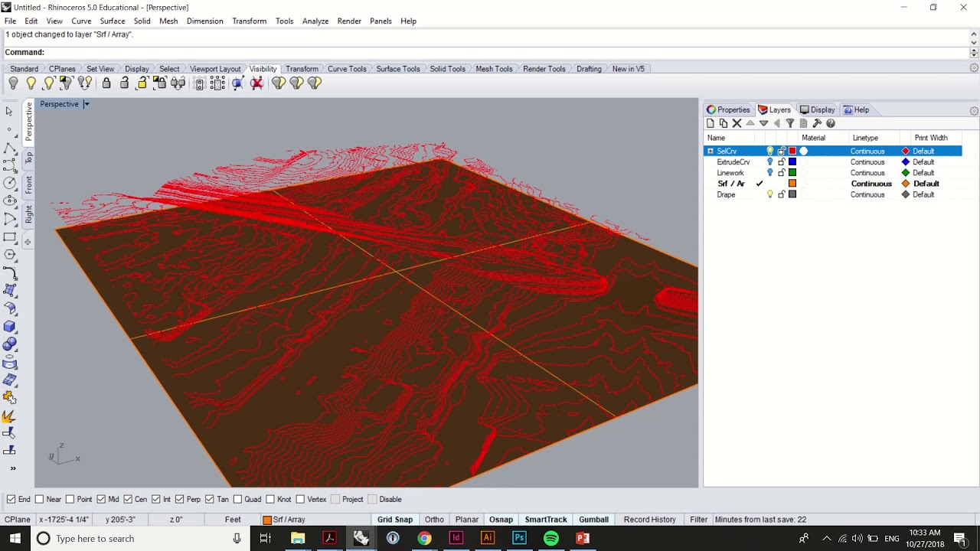
Task: Open the Curve menu
Action: (81, 21)
